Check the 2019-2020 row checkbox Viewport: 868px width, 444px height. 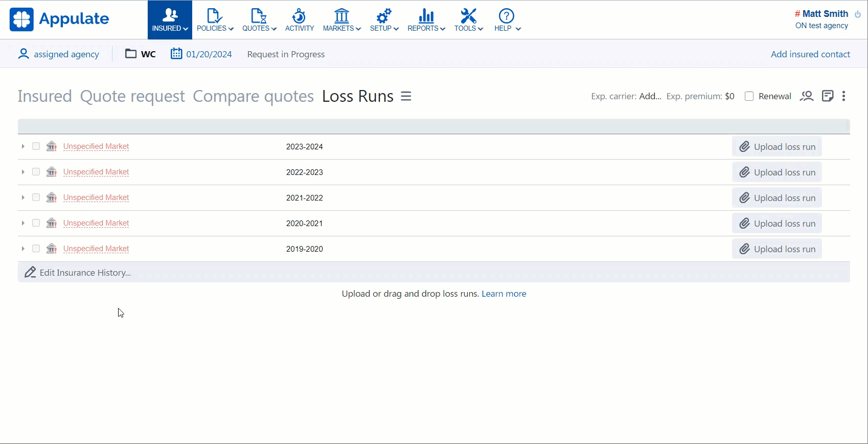coord(36,249)
